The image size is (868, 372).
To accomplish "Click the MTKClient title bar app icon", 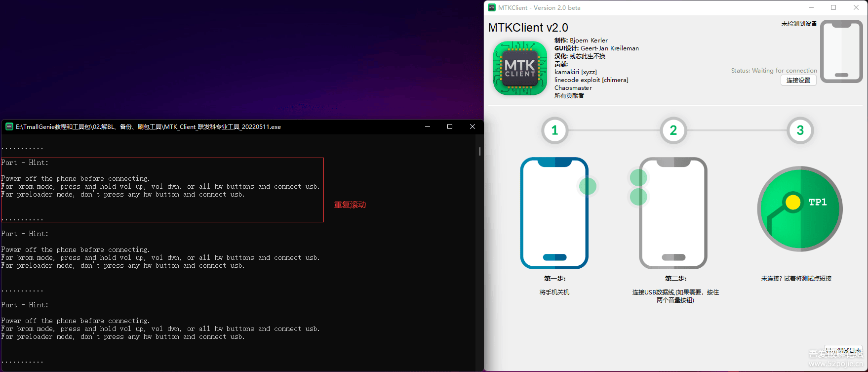I will click(x=492, y=7).
